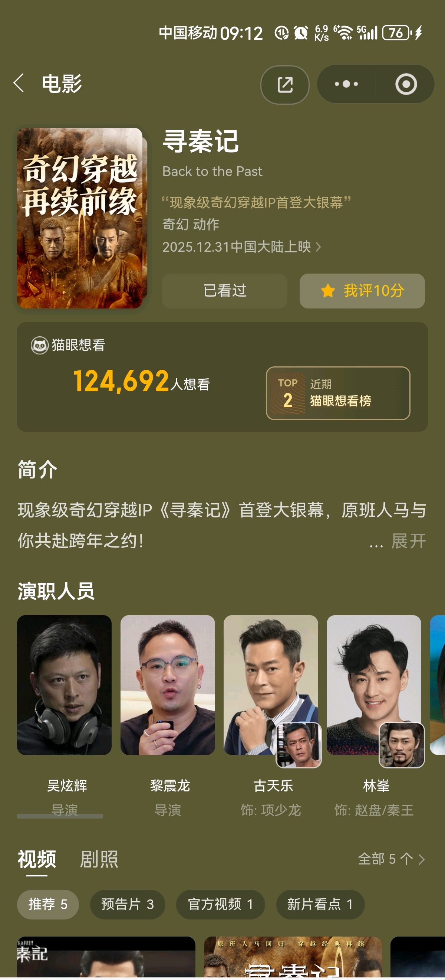Open the three-dot more menu
This screenshot has width=445, height=980.
(x=346, y=84)
